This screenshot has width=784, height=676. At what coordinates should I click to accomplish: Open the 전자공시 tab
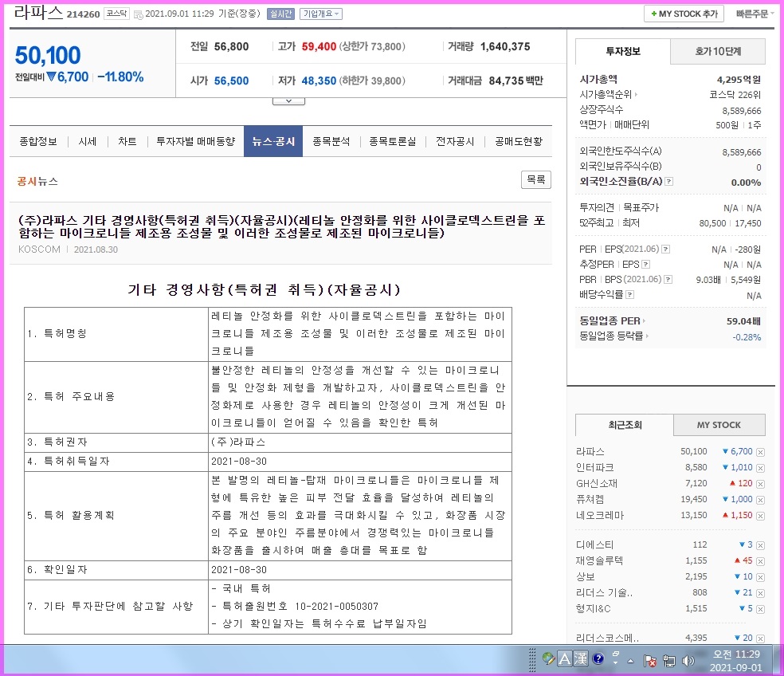(455, 142)
